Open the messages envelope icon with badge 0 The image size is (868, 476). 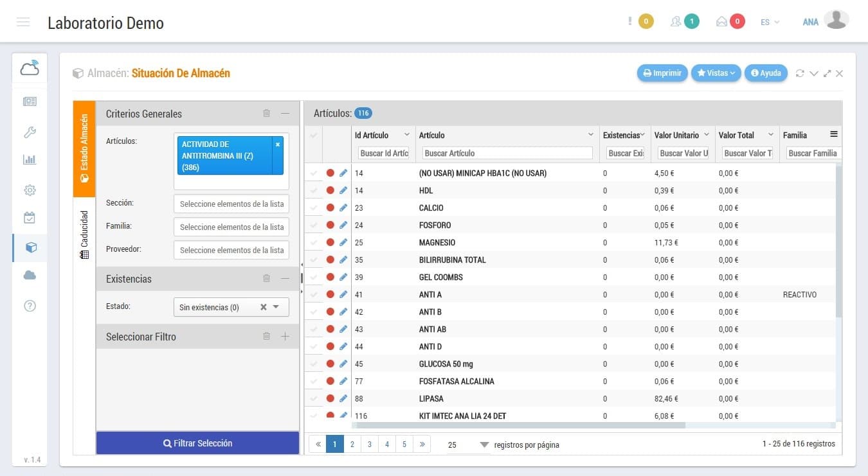[721, 21]
